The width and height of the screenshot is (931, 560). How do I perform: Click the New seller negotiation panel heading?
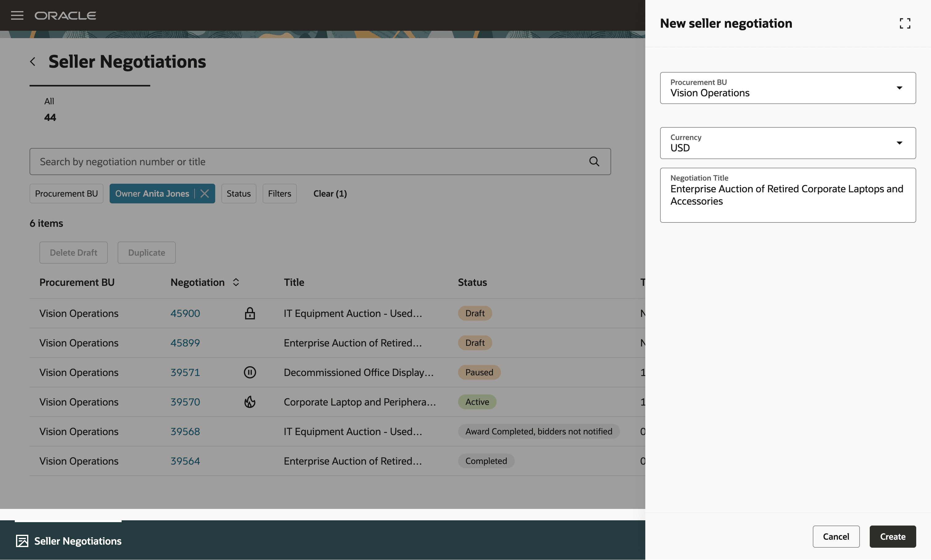[726, 23]
